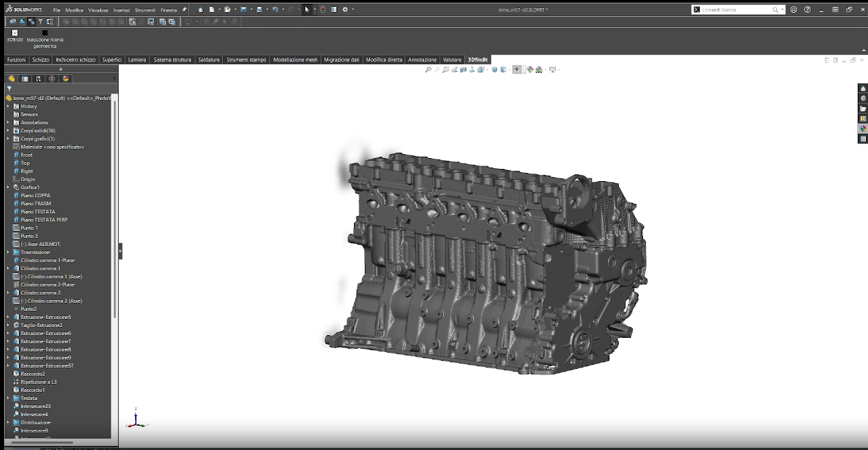Open the FeatureManager design tree tab
This screenshot has height=450, width=868.
click(x=11, y=78)
